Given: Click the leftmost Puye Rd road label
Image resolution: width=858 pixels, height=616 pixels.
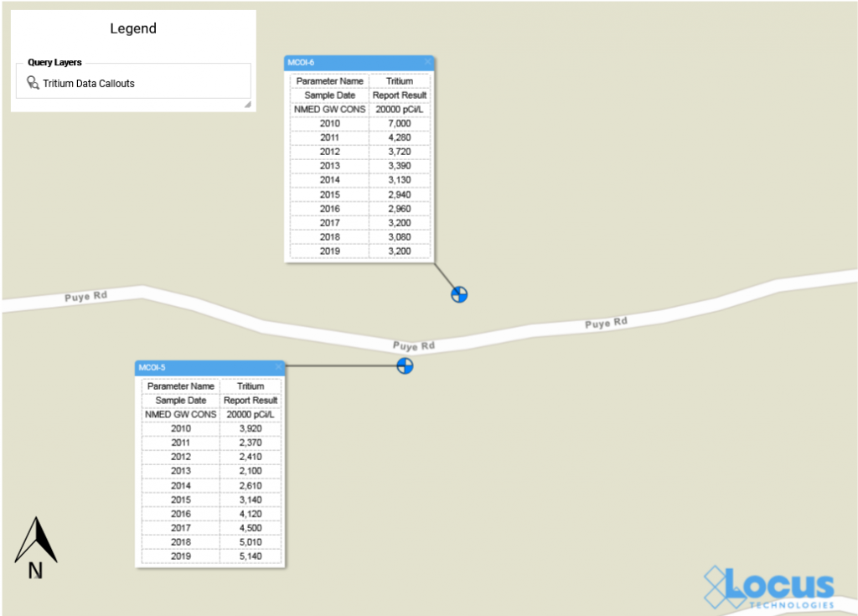Looking at the screenshot, I should point(85,298).
